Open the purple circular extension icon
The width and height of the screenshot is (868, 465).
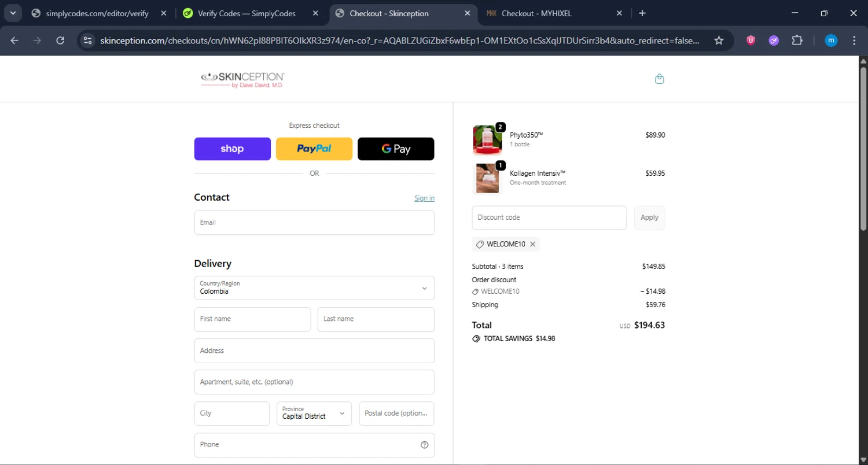point(774,40)
